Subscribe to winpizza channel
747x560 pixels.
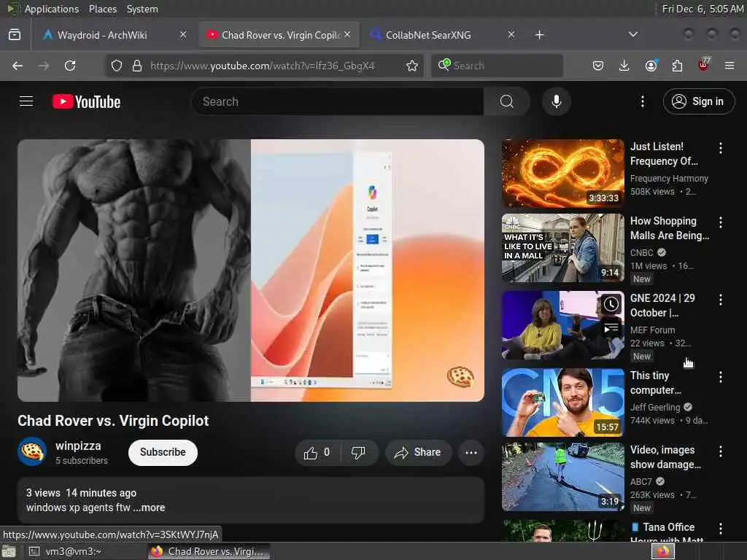tap(163, 452)
